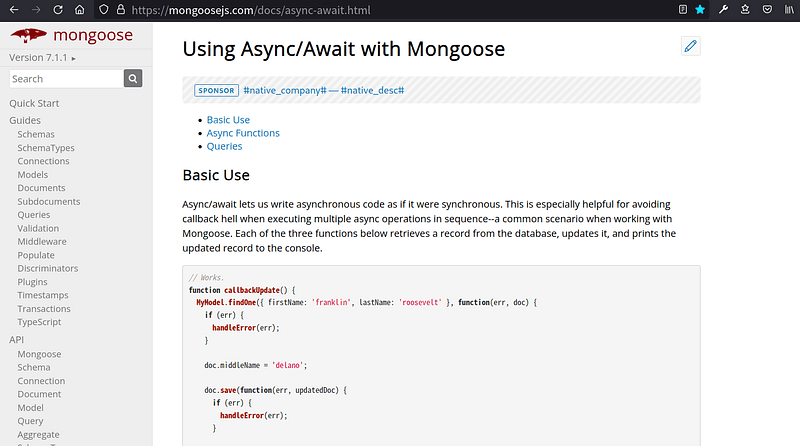Go to the browser home icon
The image size is (800, 446).
80,10
